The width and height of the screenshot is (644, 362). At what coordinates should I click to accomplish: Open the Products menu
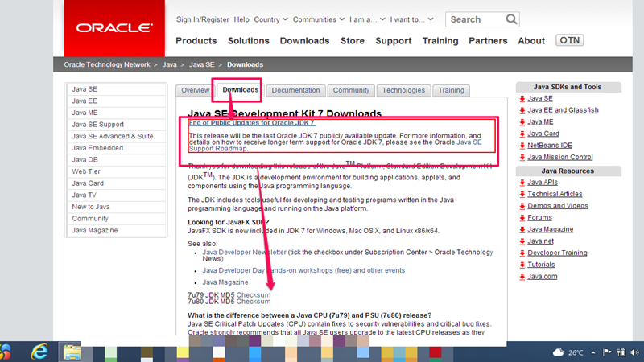[x=196, y=41]
